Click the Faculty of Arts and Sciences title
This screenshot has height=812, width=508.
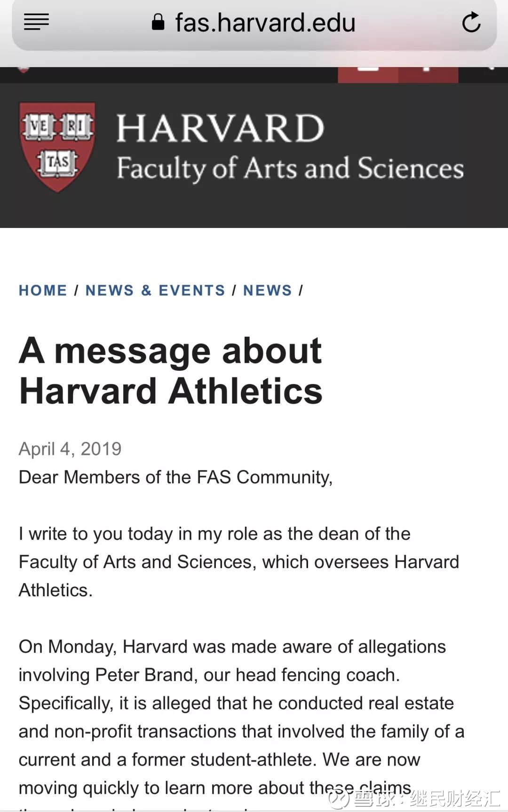point(290,168)
